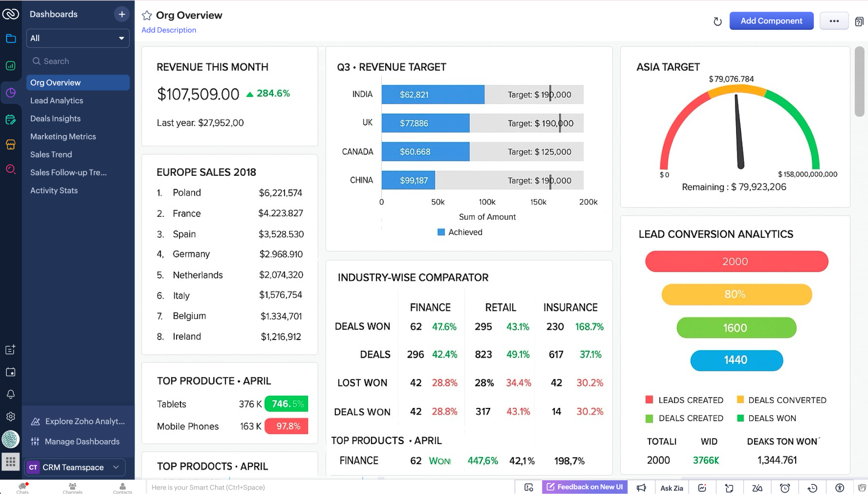Open the recent history clock icon

pos(812,487)
